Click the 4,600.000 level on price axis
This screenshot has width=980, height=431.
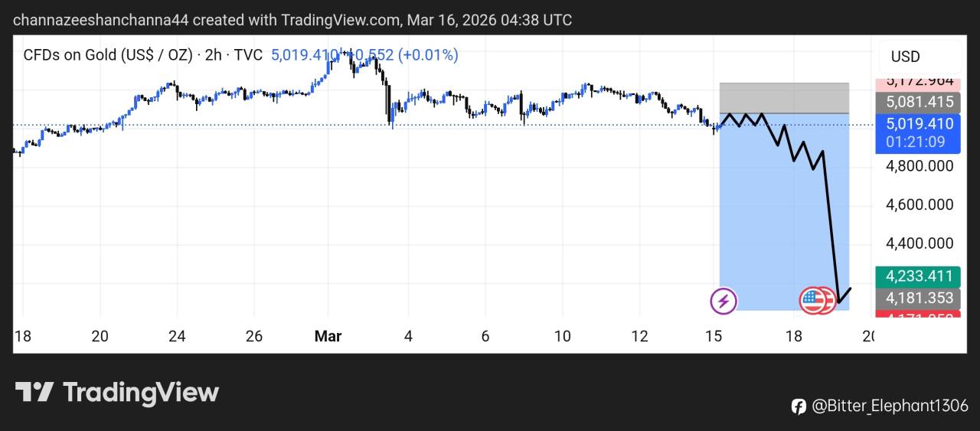920,204
